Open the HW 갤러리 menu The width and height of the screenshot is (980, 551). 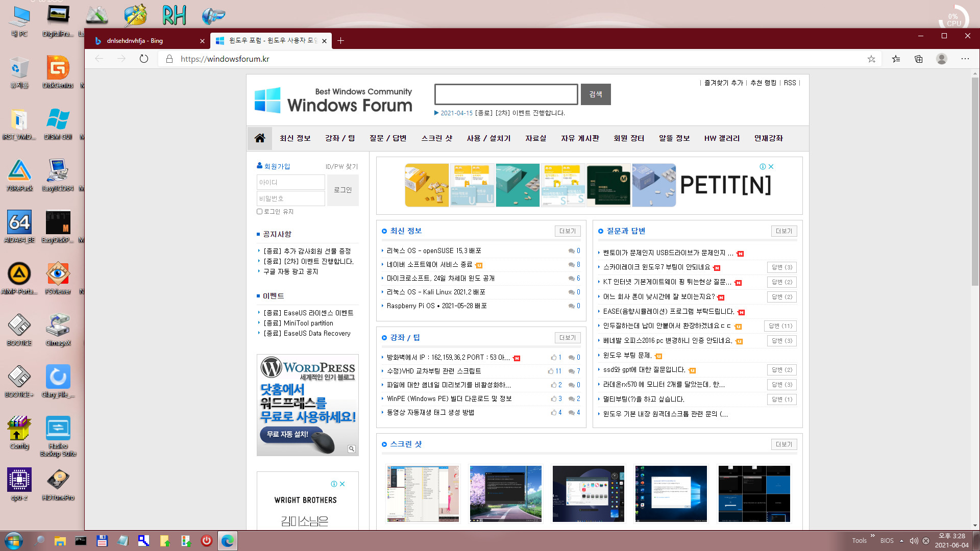(x=722, y=138)
